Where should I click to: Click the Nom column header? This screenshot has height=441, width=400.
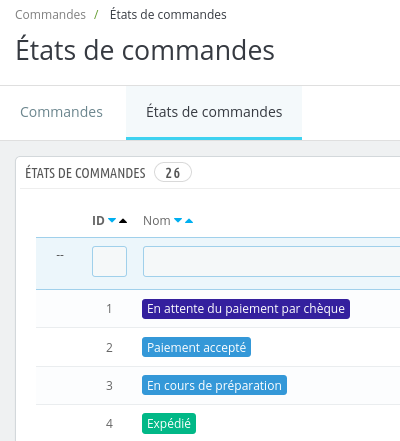157,221
